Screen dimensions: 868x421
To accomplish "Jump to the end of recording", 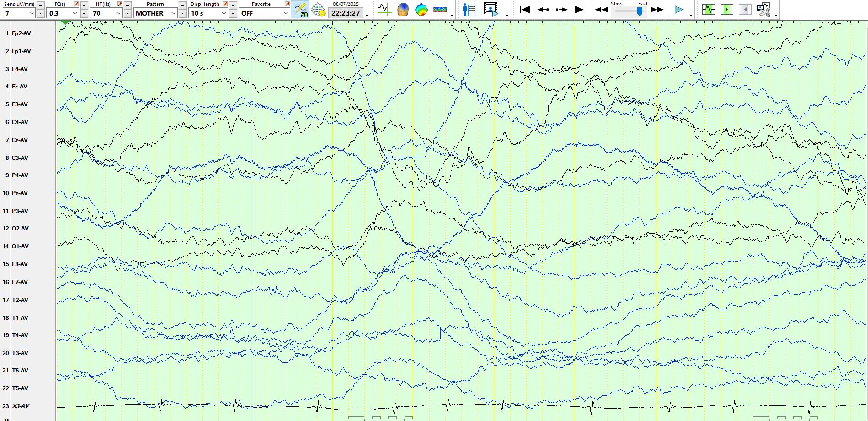I will click(580, 10).
